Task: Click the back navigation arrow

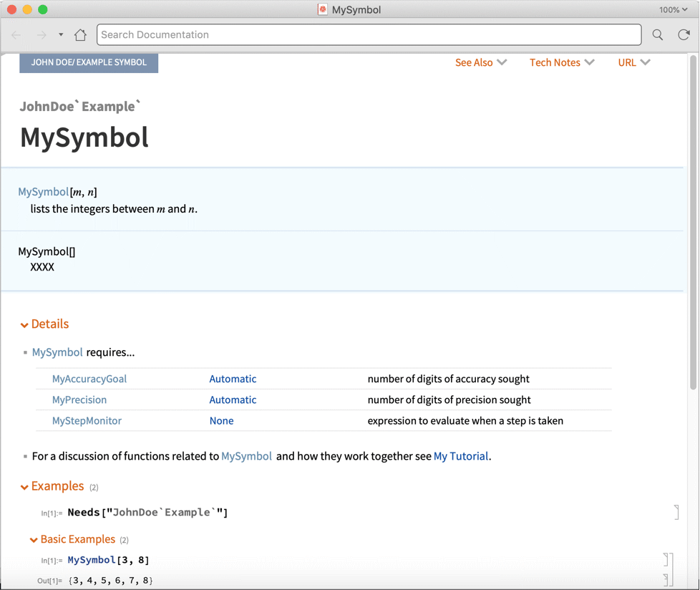Action: click(16, 34)
